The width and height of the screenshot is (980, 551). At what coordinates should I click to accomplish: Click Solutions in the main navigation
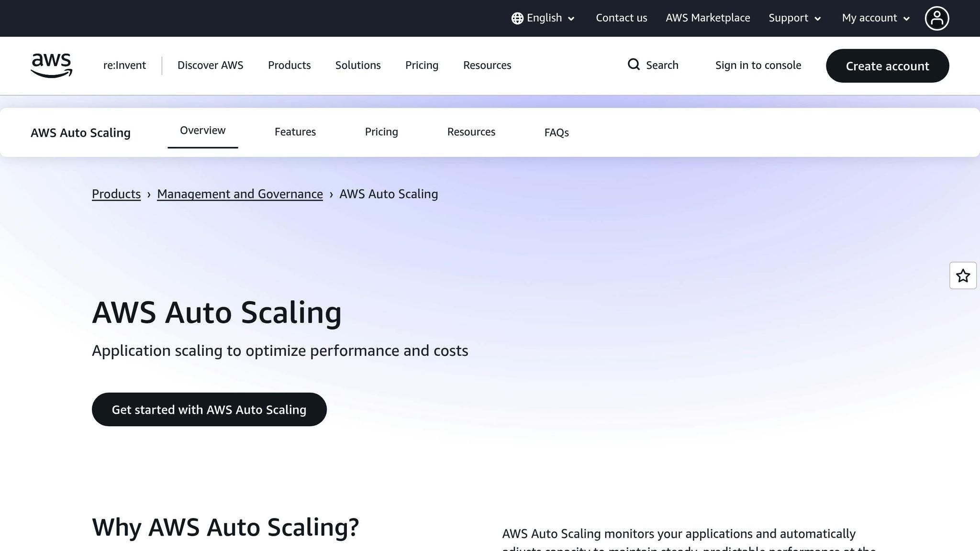pyautogui.click(x=358, y=65)
